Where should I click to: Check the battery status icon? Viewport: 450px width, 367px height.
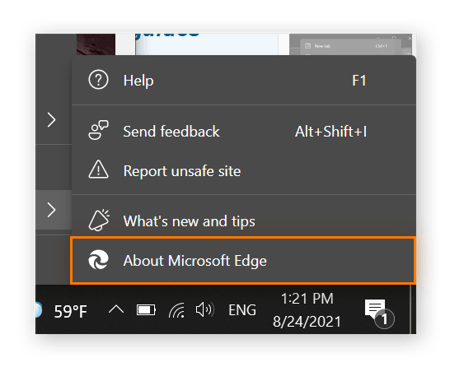click(x=146, y=310)
